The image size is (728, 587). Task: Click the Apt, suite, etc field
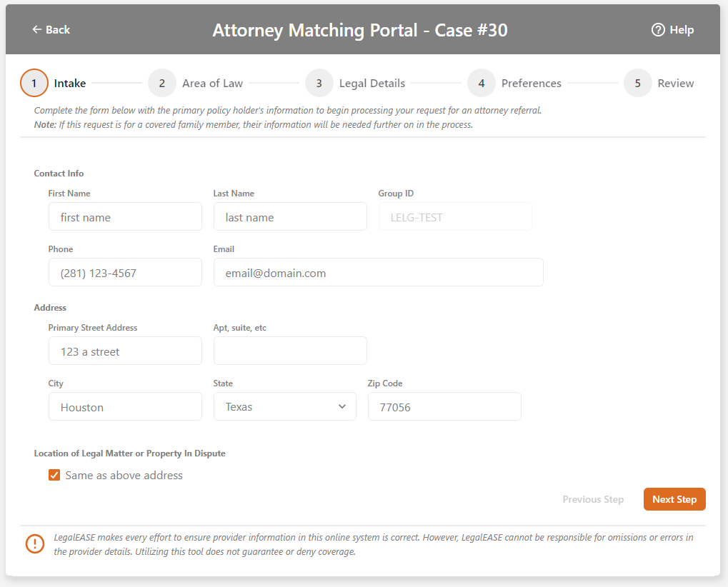[290, 351]
